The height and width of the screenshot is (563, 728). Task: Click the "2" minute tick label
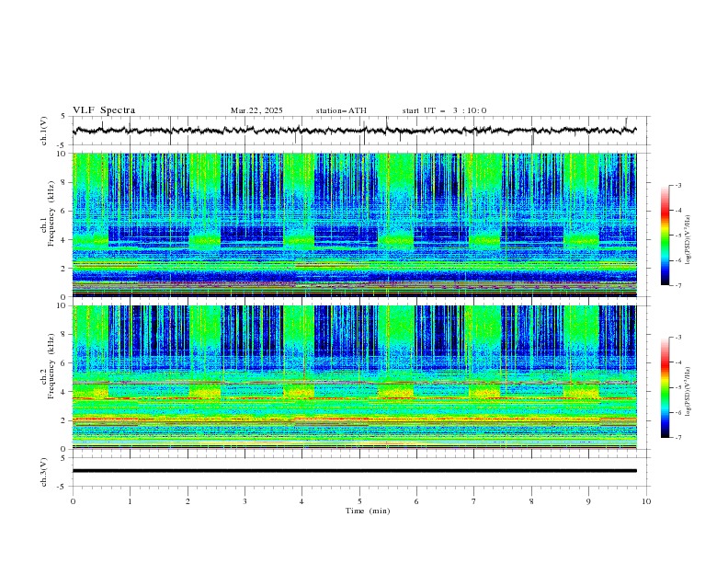tap(188, 501)
